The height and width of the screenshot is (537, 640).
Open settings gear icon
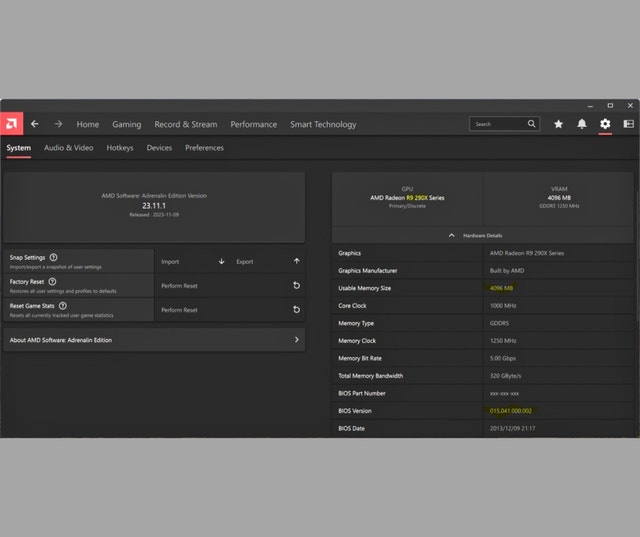(x=605, y=124)
